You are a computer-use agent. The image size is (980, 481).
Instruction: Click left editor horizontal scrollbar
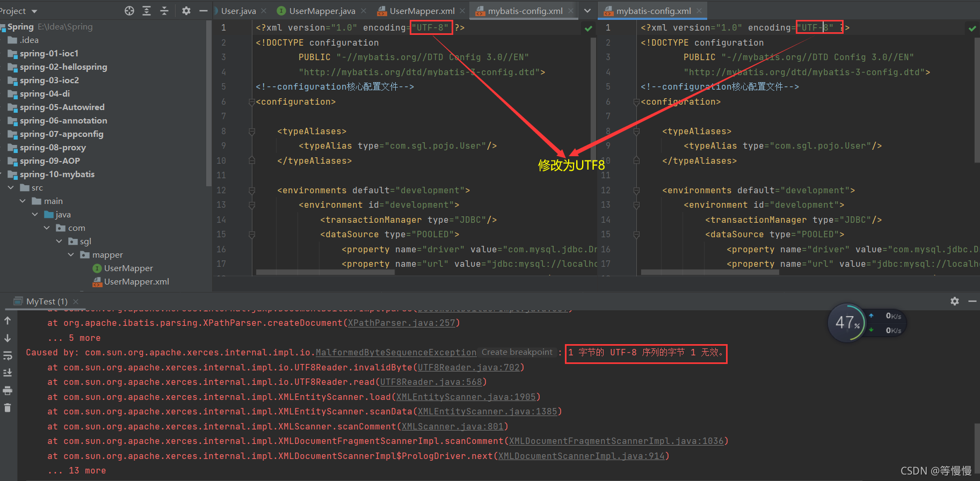coord(325,272)
